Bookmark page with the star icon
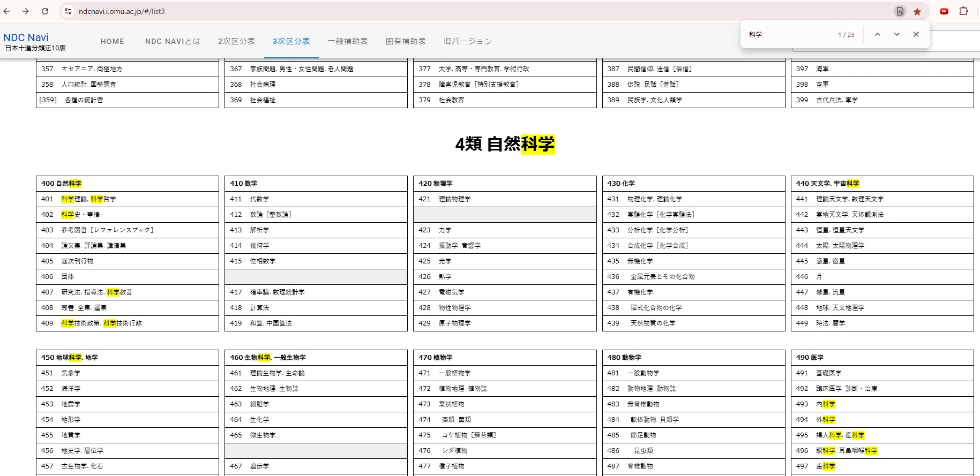The width and height of the screenshot is (980, 476). point(917,11)
